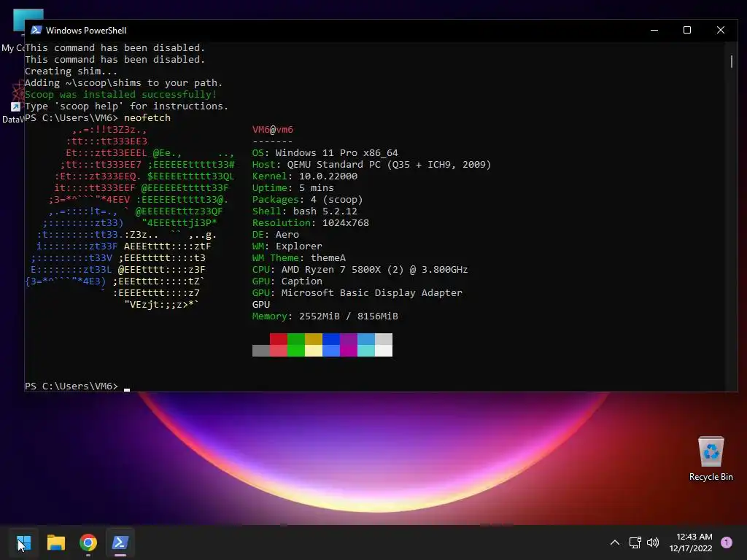
Task: Click the cyan swatch in neofetch palette
Action: (x=366, y=351)
